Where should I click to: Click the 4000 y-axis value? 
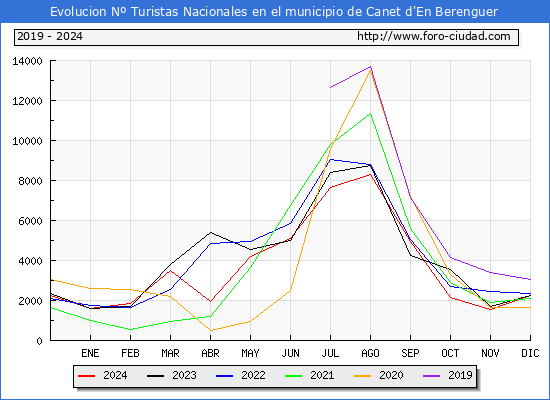[31, 261]
